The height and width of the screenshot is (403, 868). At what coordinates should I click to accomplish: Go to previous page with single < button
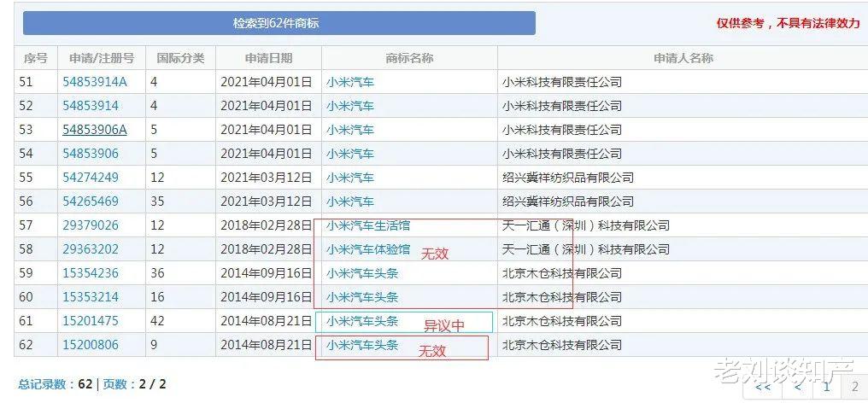(798, 386)
